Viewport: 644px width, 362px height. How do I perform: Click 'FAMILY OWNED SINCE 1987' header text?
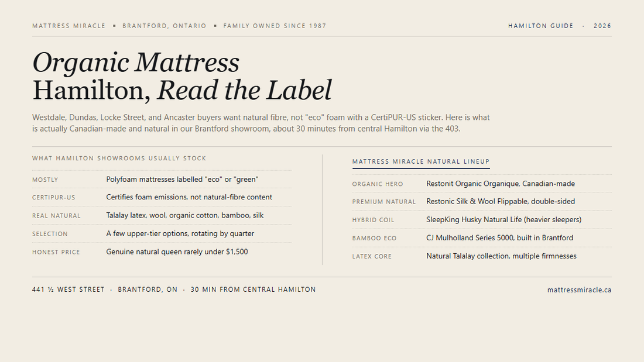click(275, 26)
